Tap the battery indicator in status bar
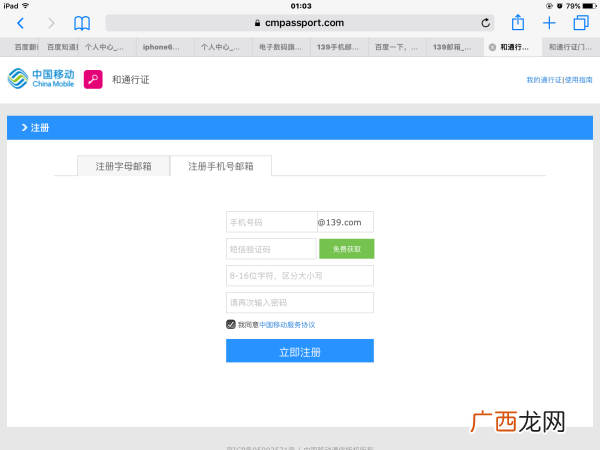 pyautogui.click(x=590, y=6)
